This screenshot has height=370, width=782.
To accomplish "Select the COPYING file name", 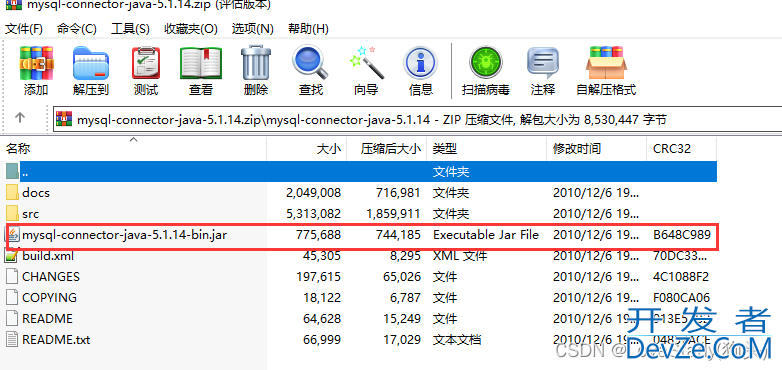I will [49, 298].
